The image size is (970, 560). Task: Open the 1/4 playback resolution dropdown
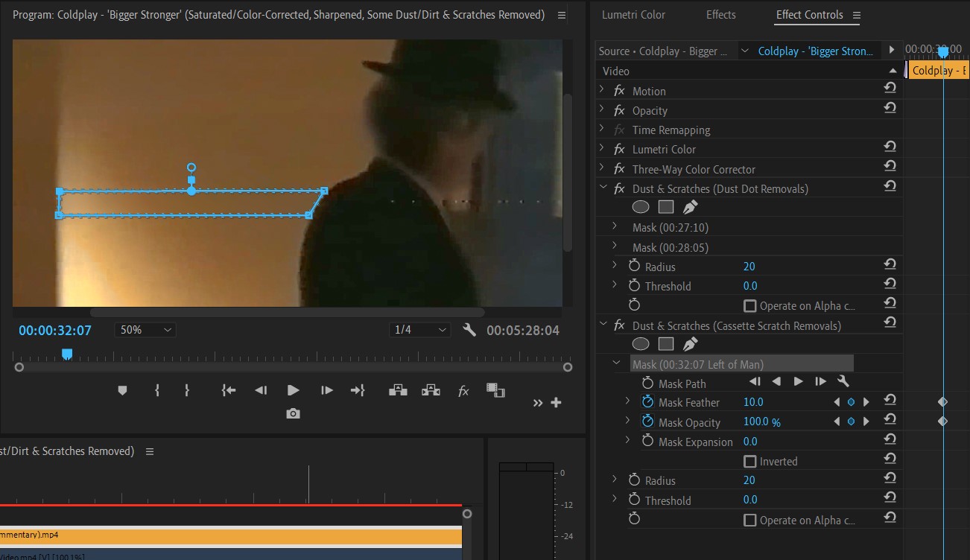pos(420,329)
